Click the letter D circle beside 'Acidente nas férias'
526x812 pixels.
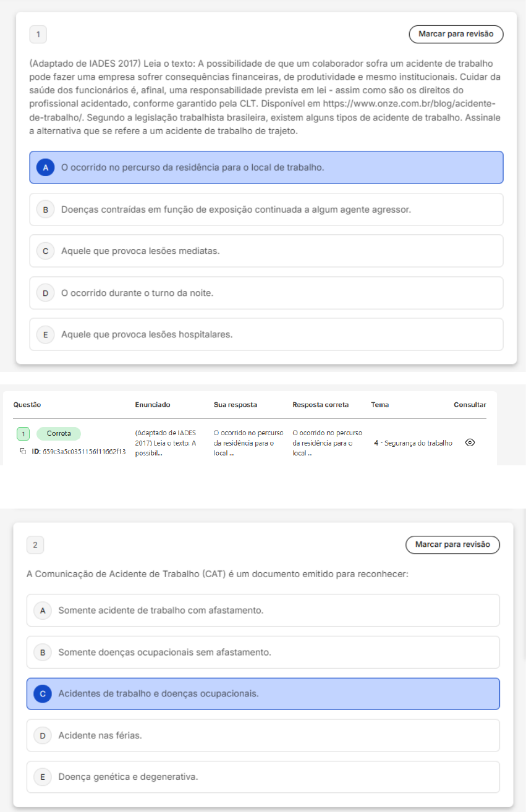(43, 735)
